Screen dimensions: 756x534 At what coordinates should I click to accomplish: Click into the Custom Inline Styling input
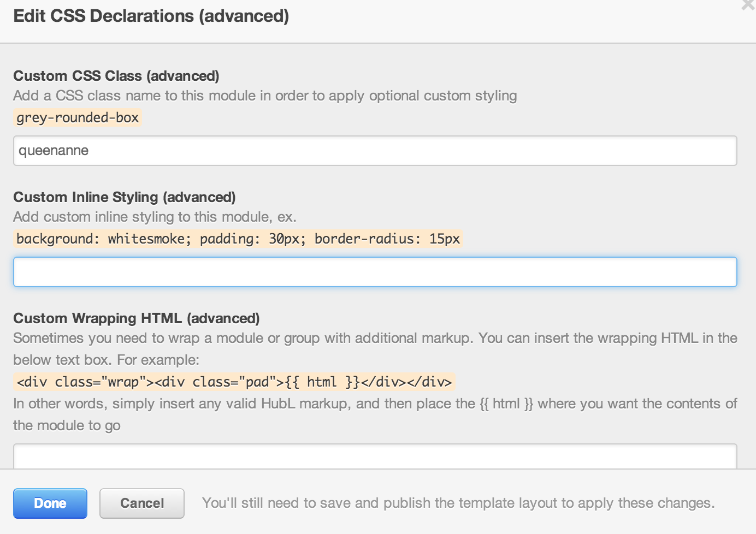(x=375, y=272)
